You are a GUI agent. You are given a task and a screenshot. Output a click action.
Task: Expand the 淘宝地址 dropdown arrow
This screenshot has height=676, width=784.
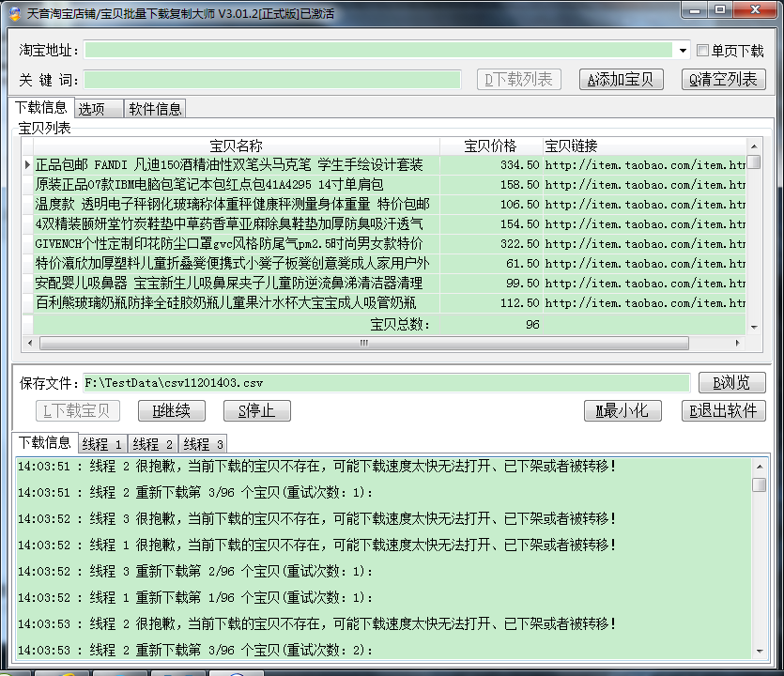pyautogui.click(x=683, y=51)
